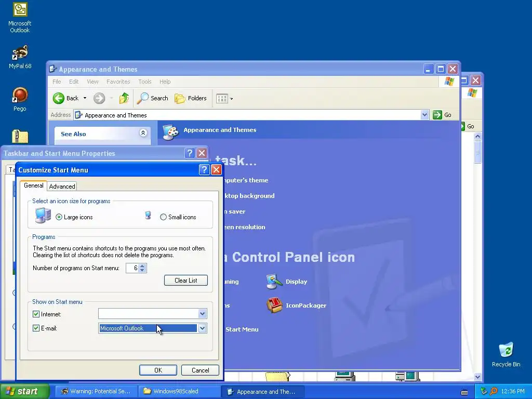The image size is (532, 399).
Task: Open the IconPackager control panel icon
Action: click(x=274, y=305)
